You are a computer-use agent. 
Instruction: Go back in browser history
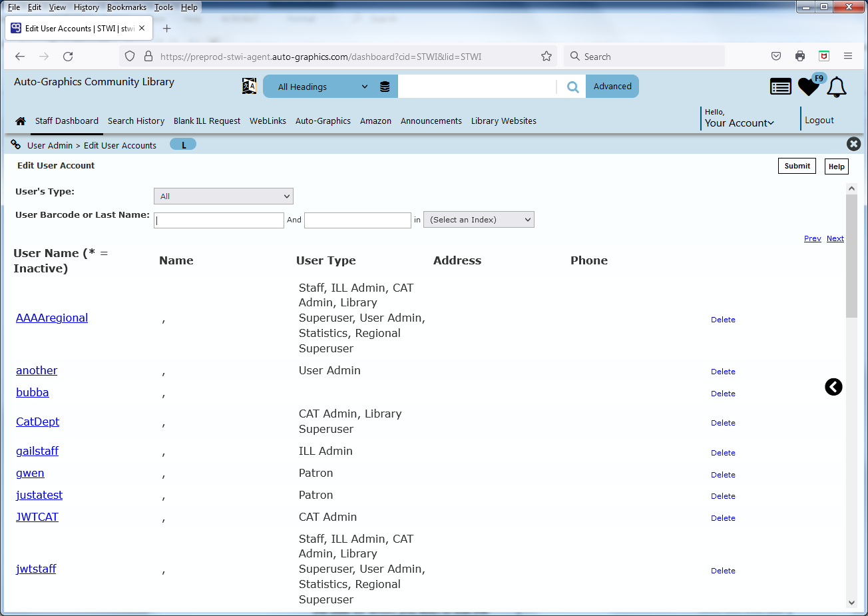point(20,57)
